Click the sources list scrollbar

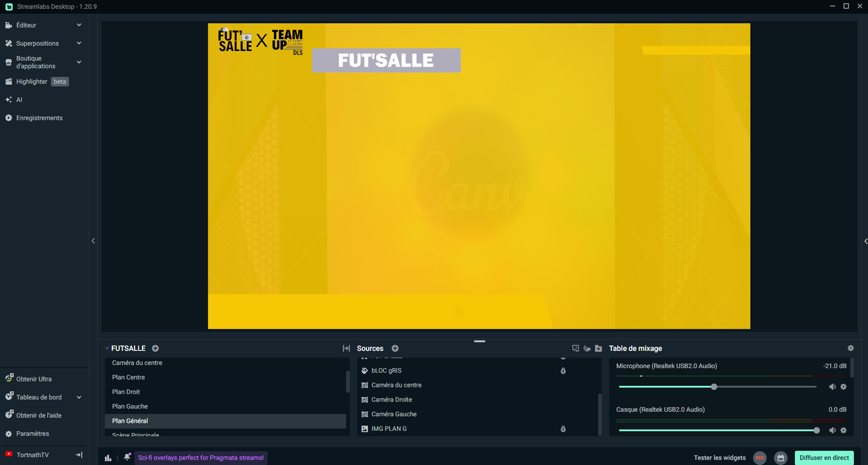click(599, 414)
